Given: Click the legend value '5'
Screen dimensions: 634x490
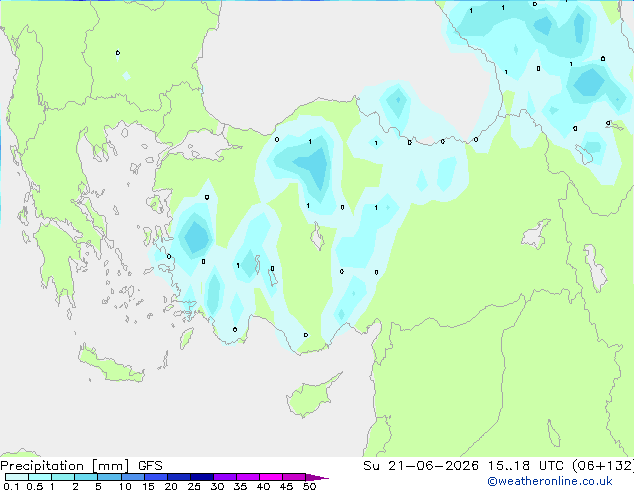Looking at the screenshot, I should 98,486.
